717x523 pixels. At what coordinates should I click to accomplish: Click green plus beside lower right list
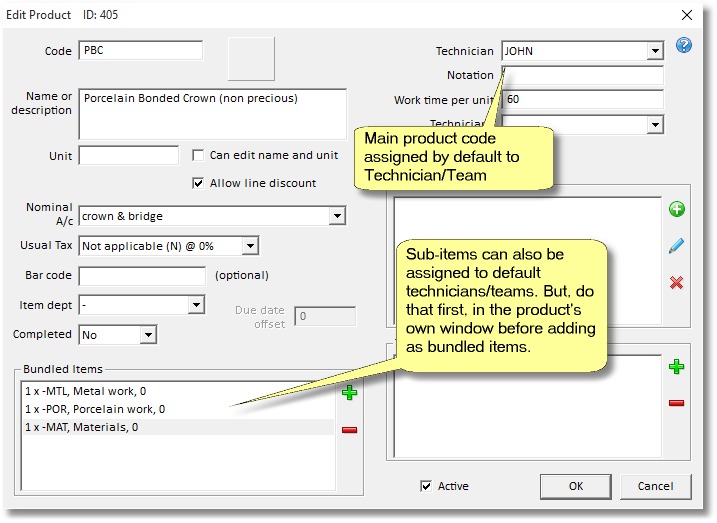[x=676, y=367]
